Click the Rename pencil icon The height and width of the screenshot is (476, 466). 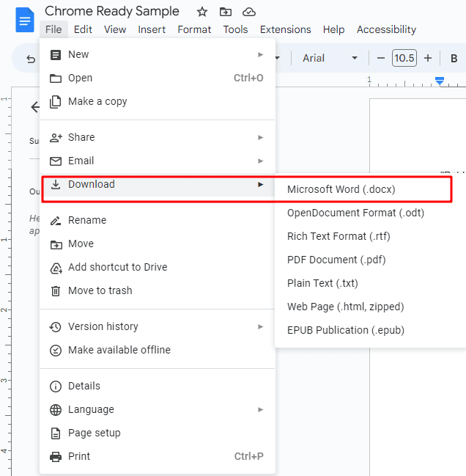[x=56, y=220]
